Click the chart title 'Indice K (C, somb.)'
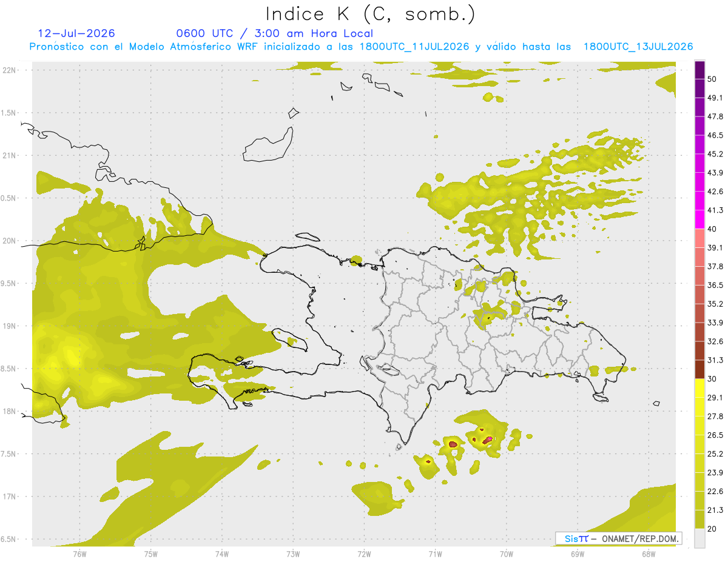 (371, 15)
